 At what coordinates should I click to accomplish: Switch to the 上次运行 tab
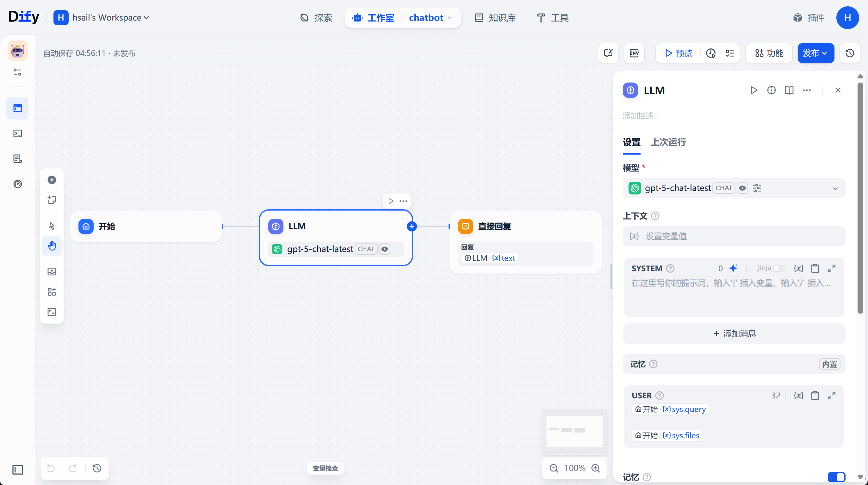point(668,142)
